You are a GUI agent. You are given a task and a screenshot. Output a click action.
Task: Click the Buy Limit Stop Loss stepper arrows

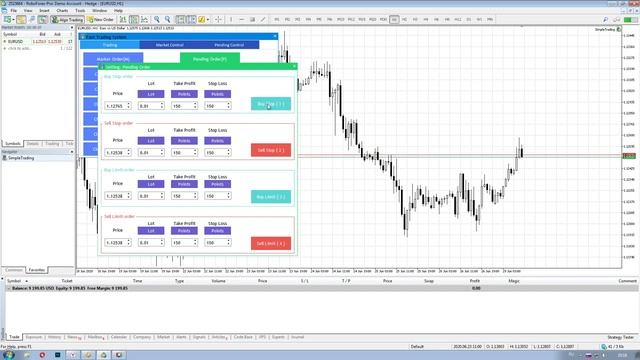229,196
